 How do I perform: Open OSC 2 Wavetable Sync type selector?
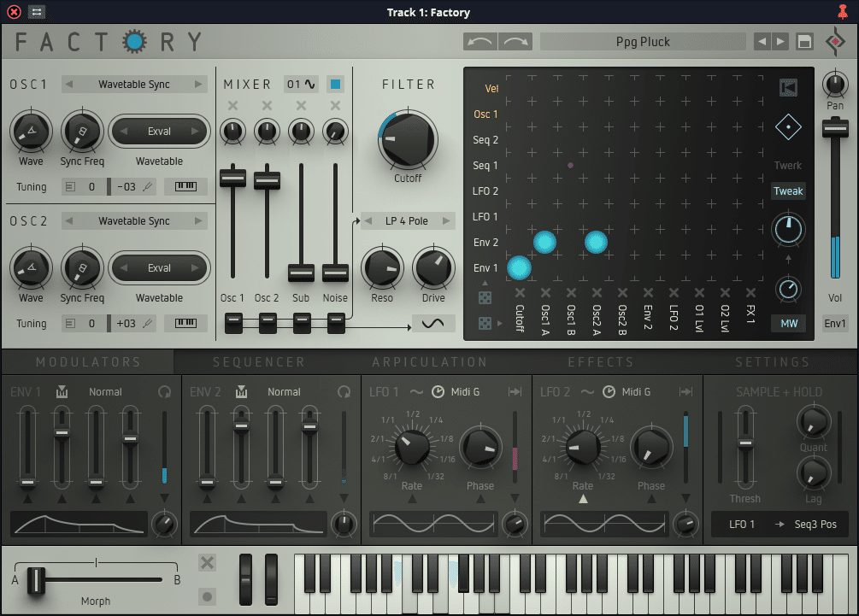click(134, 220)
